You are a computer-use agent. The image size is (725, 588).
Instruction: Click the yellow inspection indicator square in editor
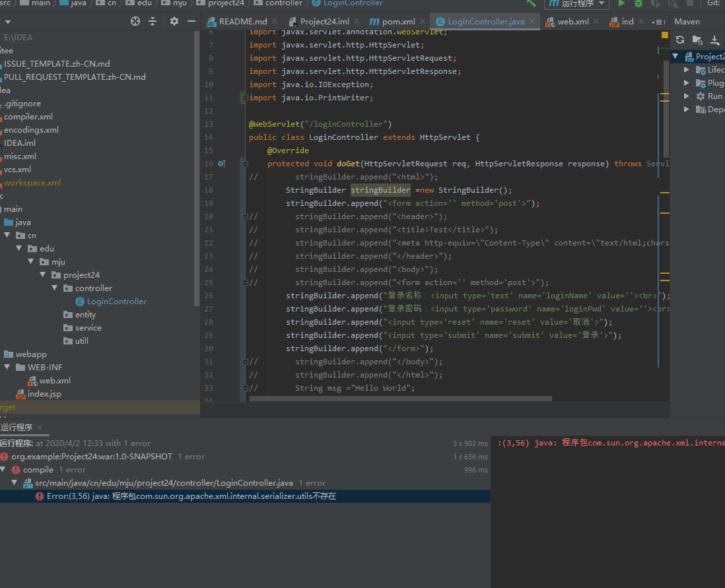tap(665, 35)
